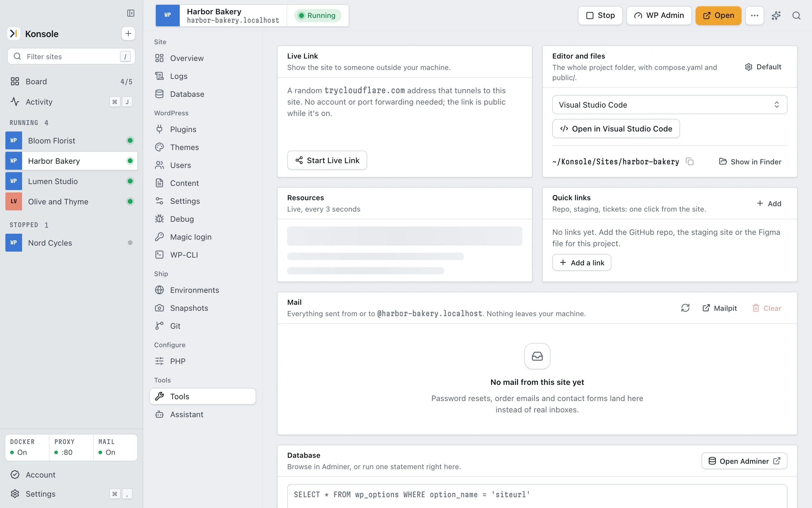The image size is (812, 508).
Task: Focus the Filter sites search field
Action: pos(71,56)
